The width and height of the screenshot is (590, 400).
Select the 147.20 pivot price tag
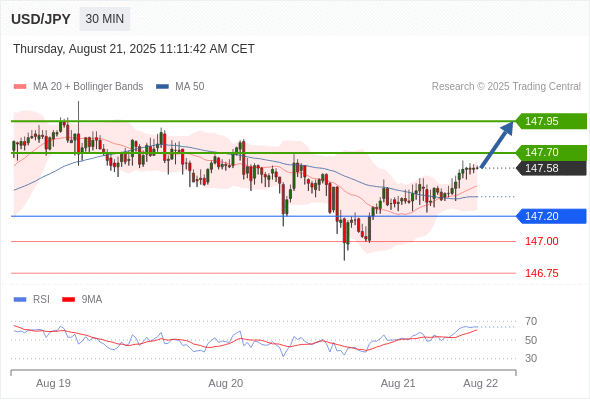pyautogui.click(x=551, y=216)
